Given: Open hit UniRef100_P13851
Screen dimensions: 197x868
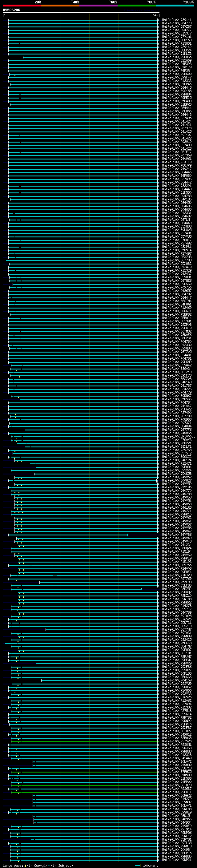Looking at the screenshot, I should tap(176, 43).
